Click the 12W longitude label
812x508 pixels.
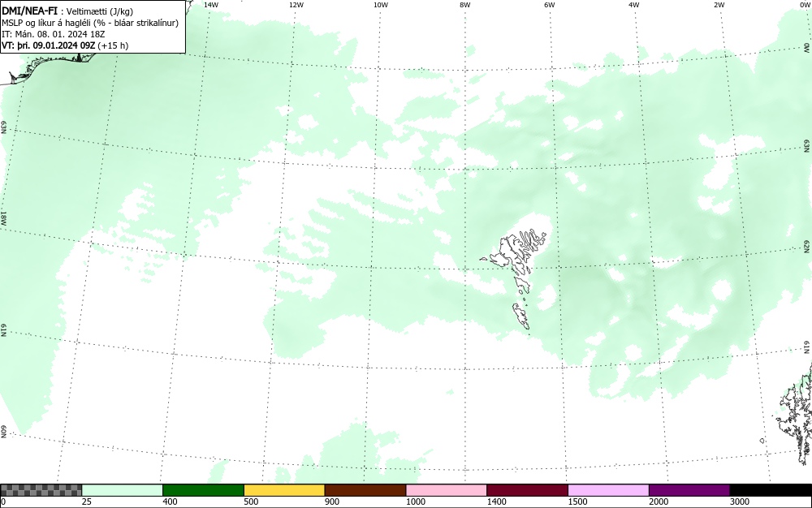pos(296,5)
